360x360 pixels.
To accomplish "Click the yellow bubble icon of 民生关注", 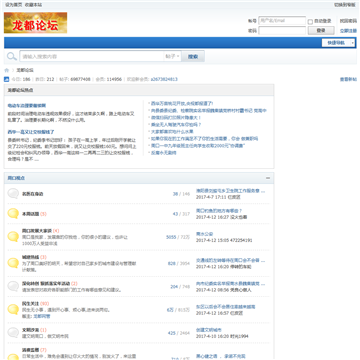I will (13, 310).
